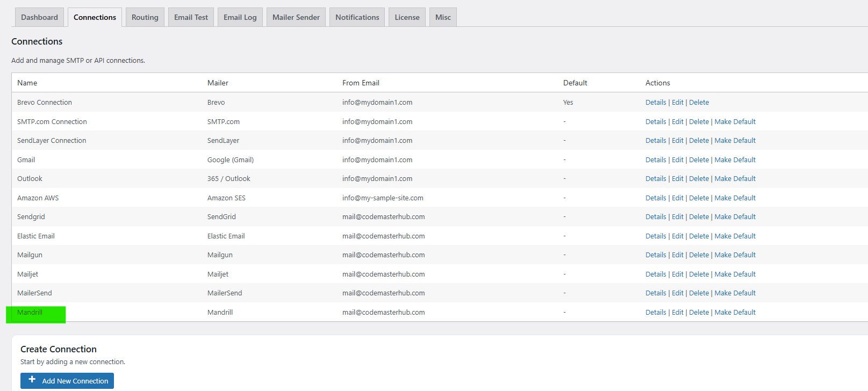Make Mailgun the default connection
Screen dimensions: 868x391
[x=735, y=255]
